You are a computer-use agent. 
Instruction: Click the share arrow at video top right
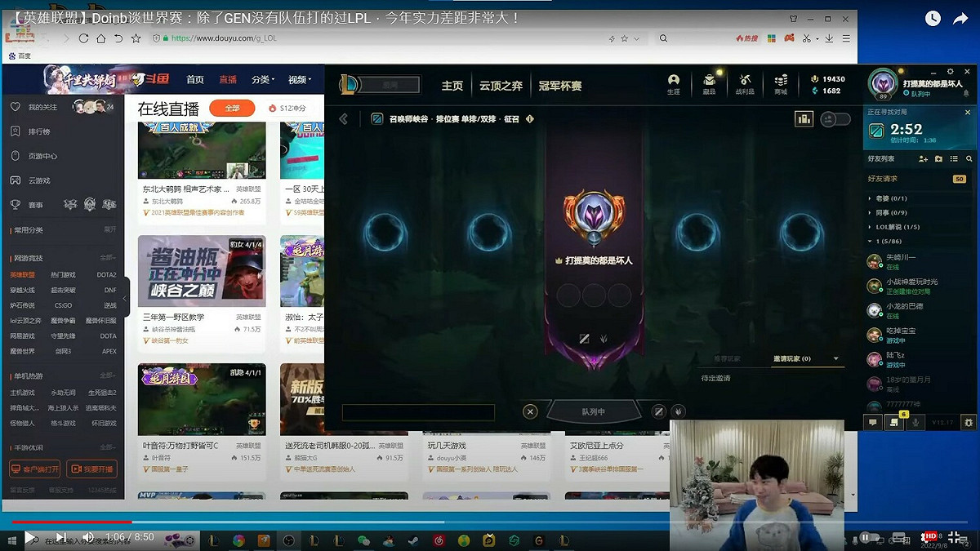point(961,18)
